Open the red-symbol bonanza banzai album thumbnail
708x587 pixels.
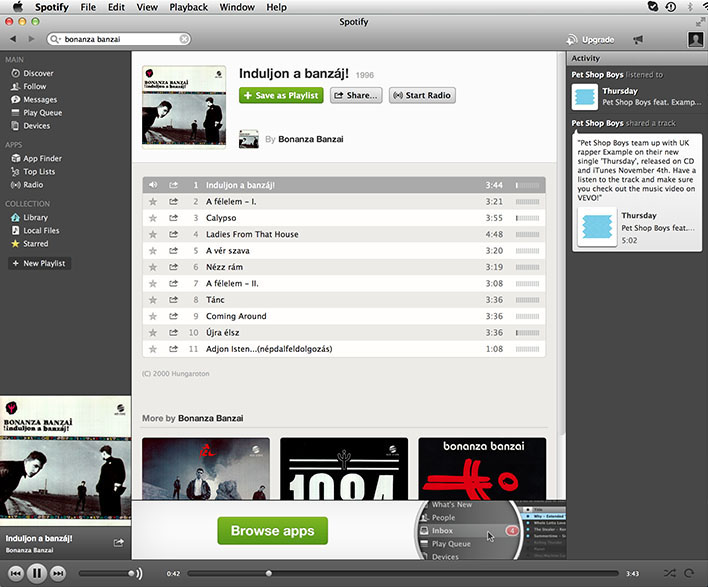[x=482, y=468]
